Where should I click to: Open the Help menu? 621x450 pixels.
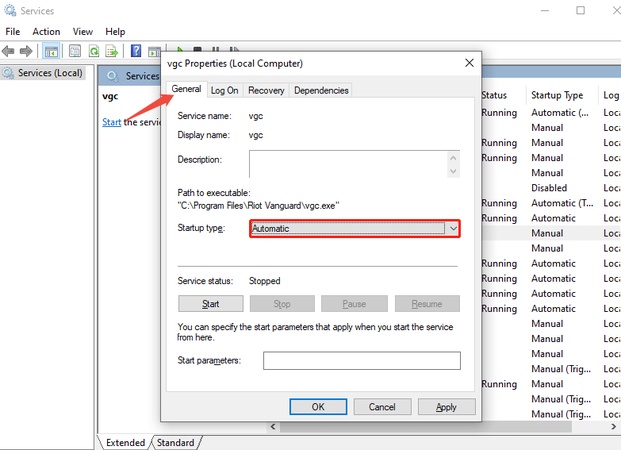pyautogui.click(x=115, y=32)
